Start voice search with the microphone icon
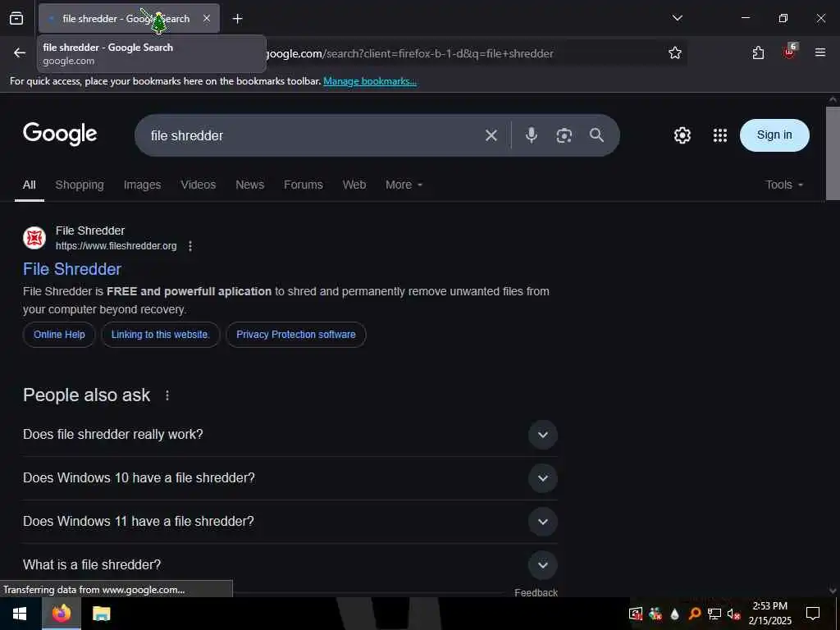Screen dimensions: 840x630 (x=532, y=135)
